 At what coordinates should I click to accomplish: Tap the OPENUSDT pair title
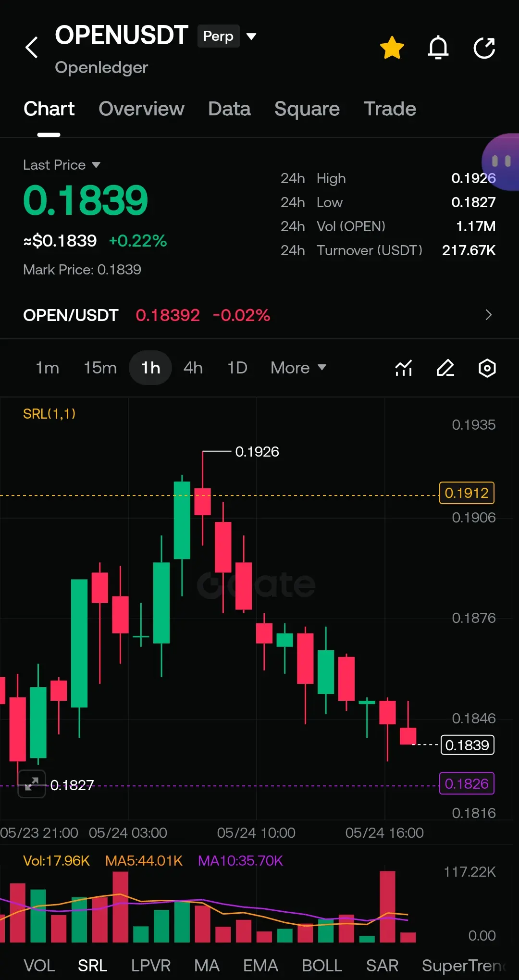coord(121,35)
